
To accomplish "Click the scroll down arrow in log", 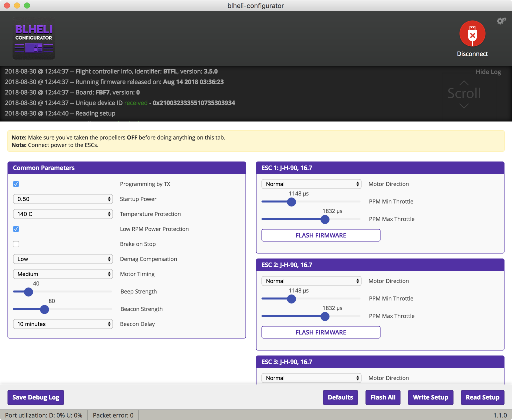I will [x=464, y=106].
